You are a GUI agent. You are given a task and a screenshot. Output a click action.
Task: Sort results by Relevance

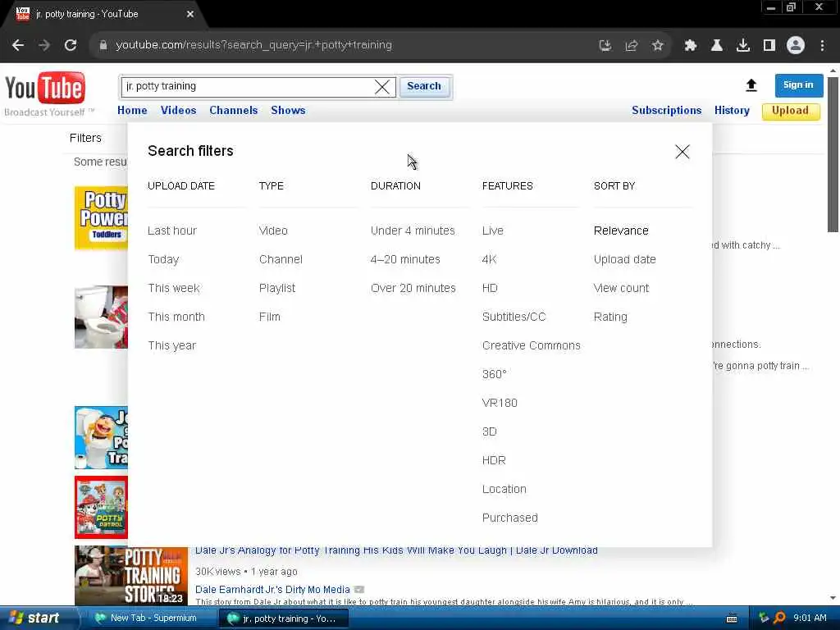(x=621, y=231)
